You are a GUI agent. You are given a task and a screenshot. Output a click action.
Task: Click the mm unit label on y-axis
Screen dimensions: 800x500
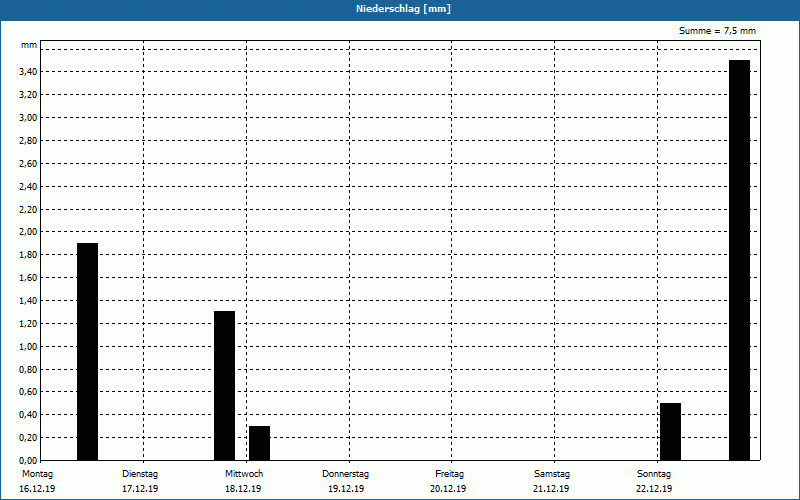point(29,45)
